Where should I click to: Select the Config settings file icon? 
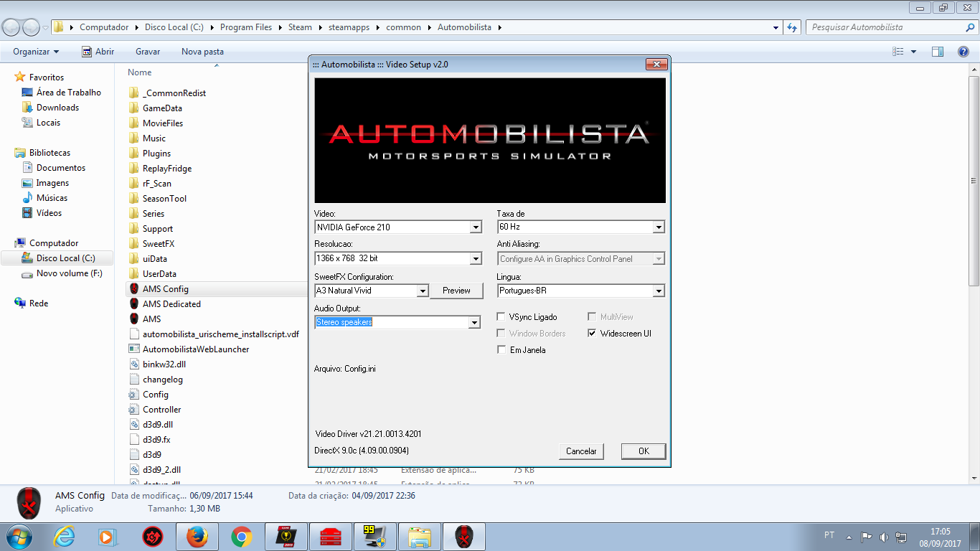133,394
